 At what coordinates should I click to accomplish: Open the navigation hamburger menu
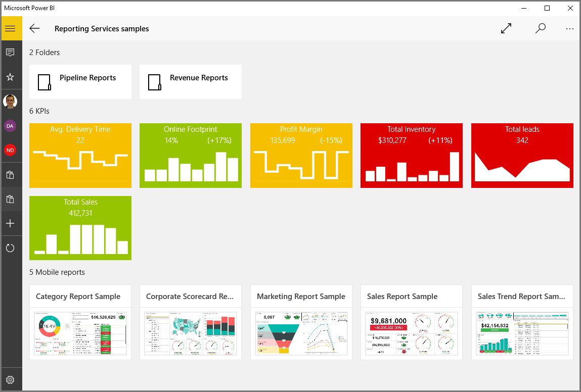(x=11, y=28)
